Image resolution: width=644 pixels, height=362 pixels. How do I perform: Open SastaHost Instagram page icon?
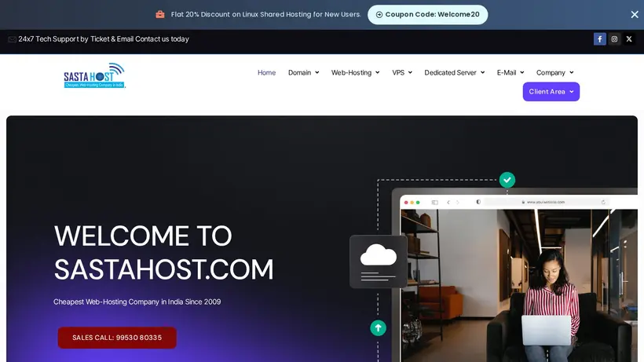tap(614, 39)
